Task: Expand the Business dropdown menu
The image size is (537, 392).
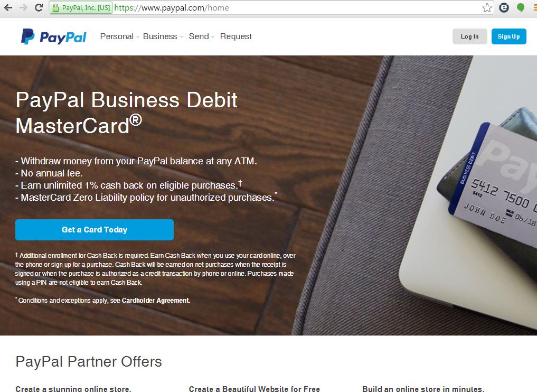Action: pyautogui.click(x=163, y=36)
